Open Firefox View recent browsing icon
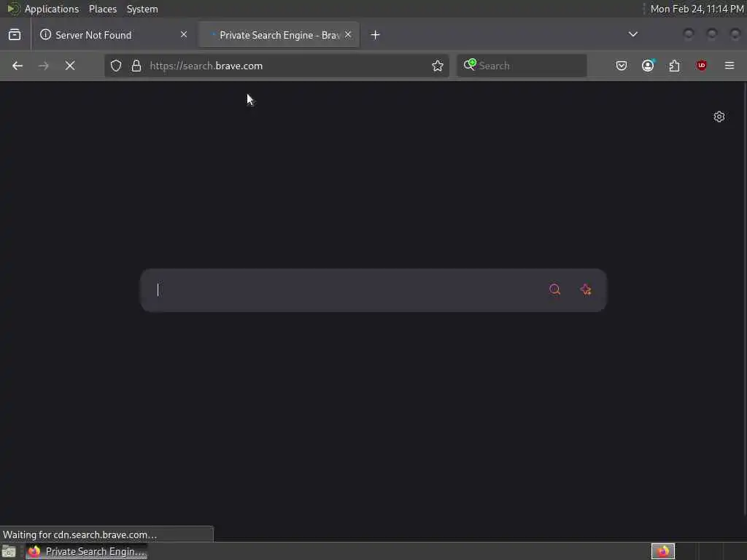The width and height of the screenshot is (747, 560). (15, 35)
